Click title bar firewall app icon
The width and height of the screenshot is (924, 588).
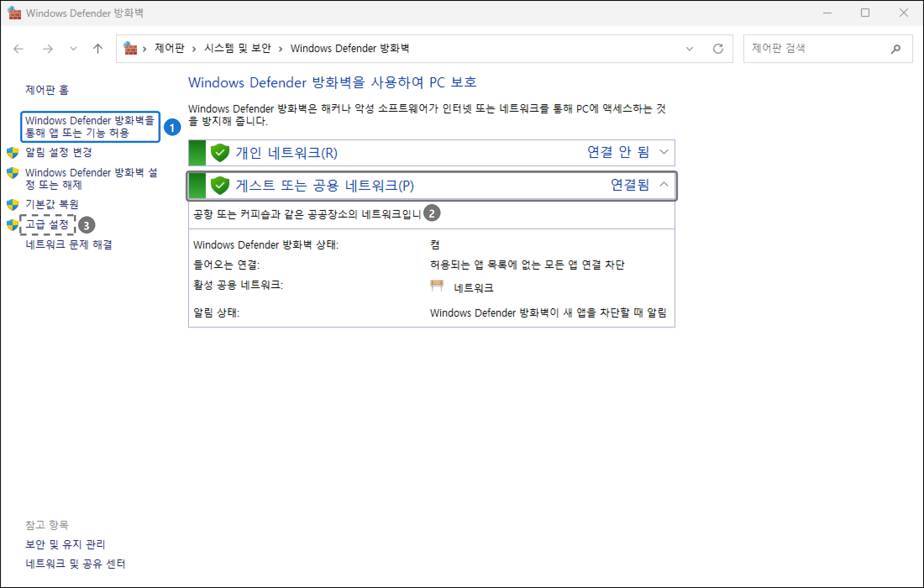pyautogui.click(x=15, y=13)
